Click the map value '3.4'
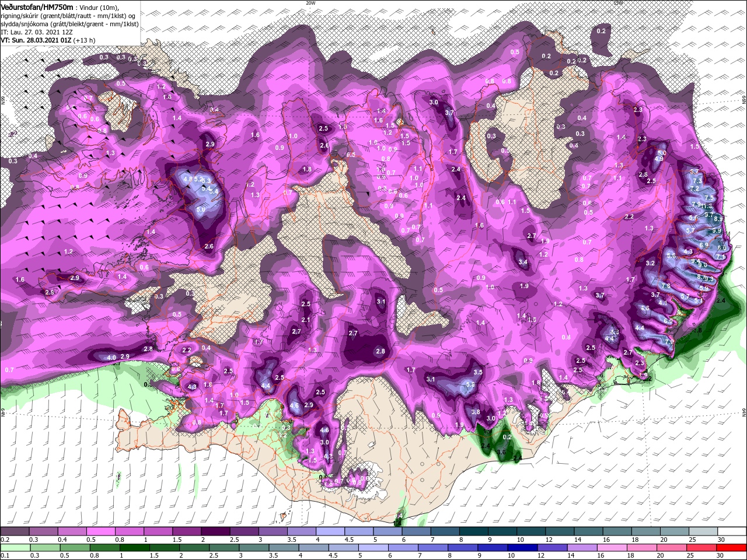The image size is (747, 560). coord(523,262)
